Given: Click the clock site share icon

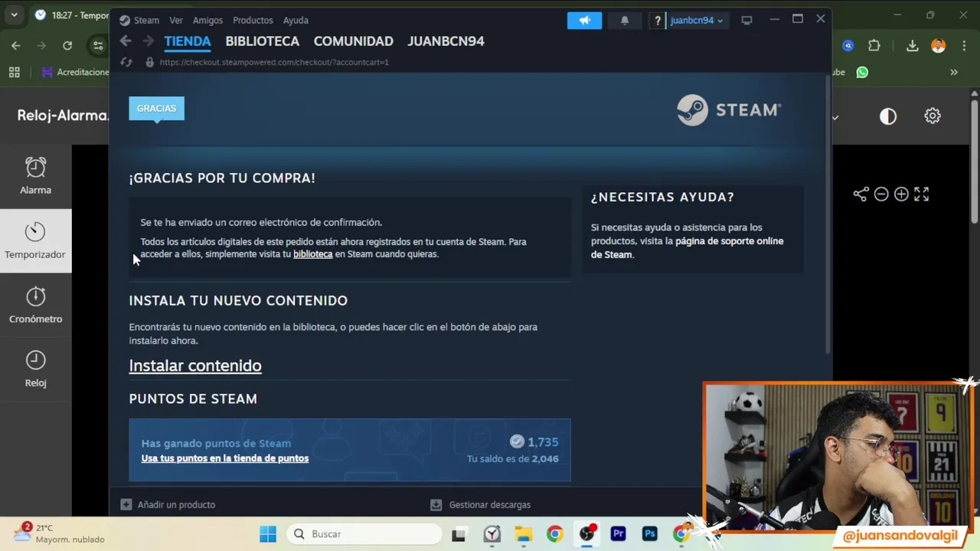Looking at the screenshot, I should pyautogui.click(x=861, y=194).
